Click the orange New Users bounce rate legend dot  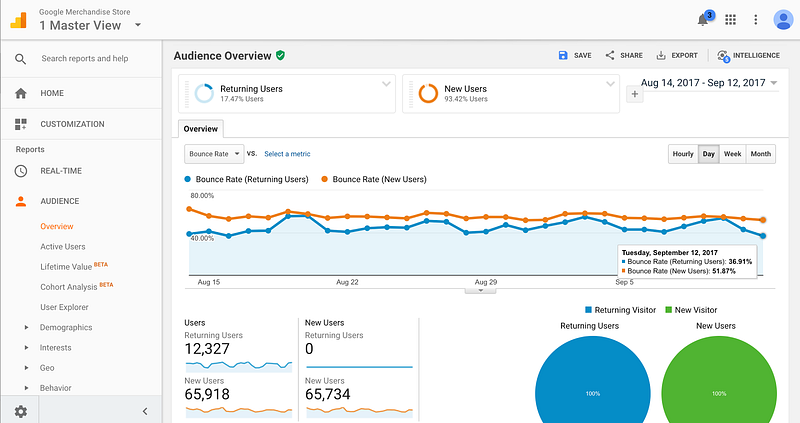click(x=324, y=179)
